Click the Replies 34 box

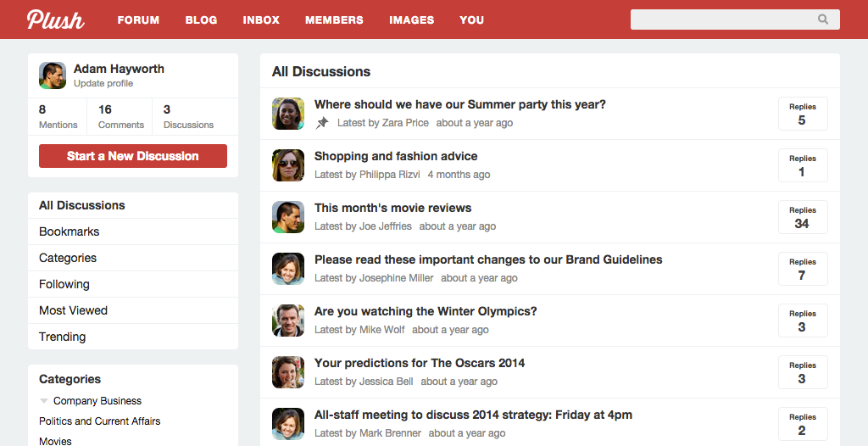pyautogui.click(x=803, y=217)
